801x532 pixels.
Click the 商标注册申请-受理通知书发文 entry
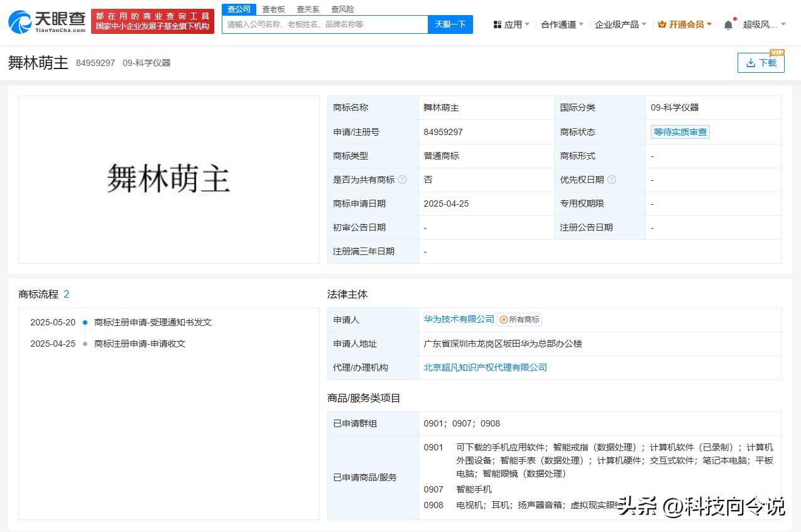pos(153,322)
